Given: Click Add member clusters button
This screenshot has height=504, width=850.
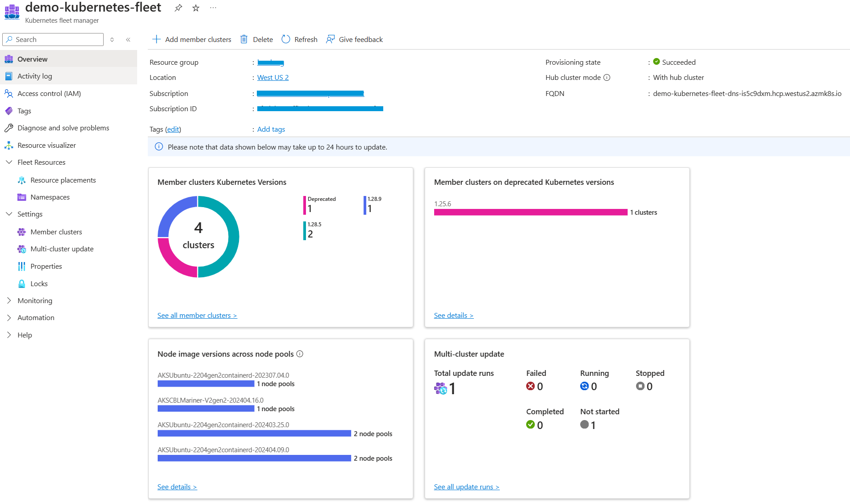Looking at the screenshot, I should pyautogui.click(x=192, y=39).
